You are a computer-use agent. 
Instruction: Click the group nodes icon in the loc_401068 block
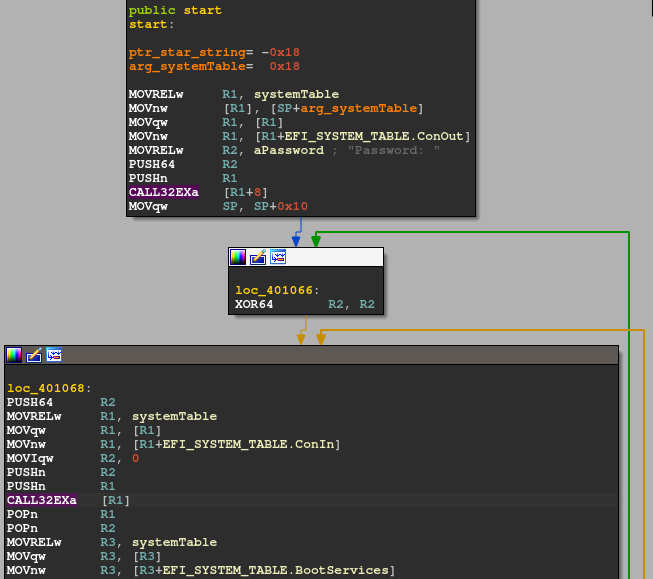[x=54, y=355]
